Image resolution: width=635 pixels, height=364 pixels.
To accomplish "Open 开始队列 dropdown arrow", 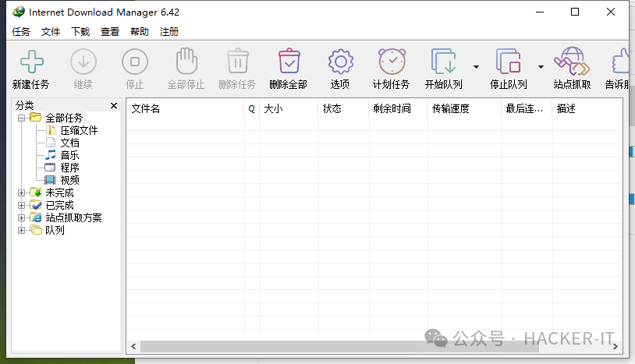I will click(476, 67).
